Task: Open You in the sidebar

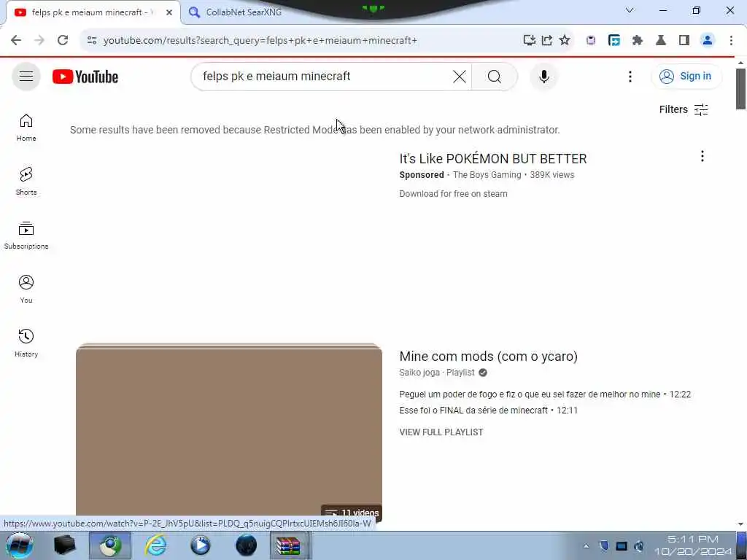Action: [26, 289]
